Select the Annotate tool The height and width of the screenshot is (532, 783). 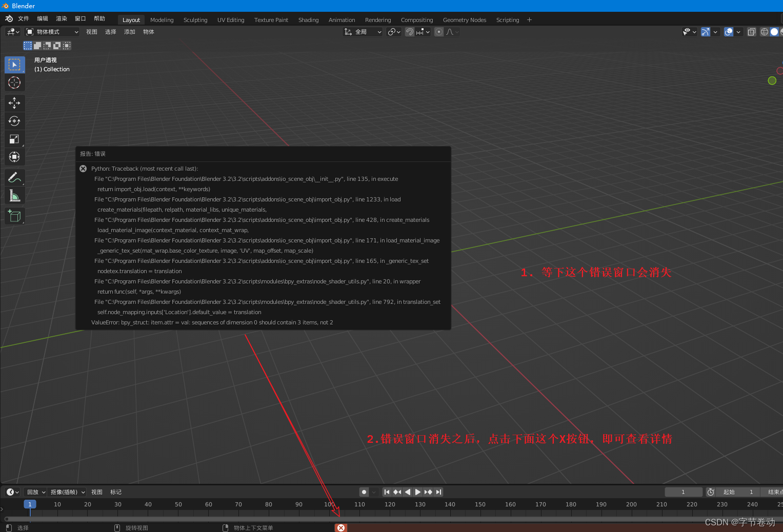coord(14,177)
